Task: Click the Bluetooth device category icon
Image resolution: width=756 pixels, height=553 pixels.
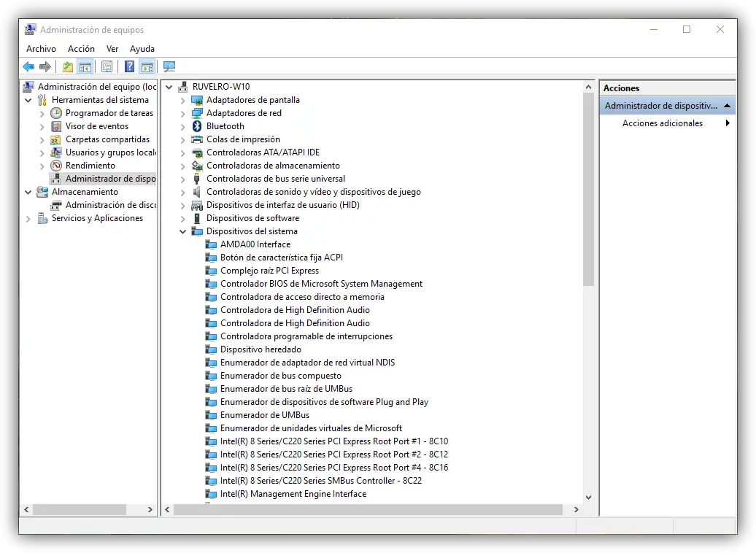Action: [x=197, y=125]
